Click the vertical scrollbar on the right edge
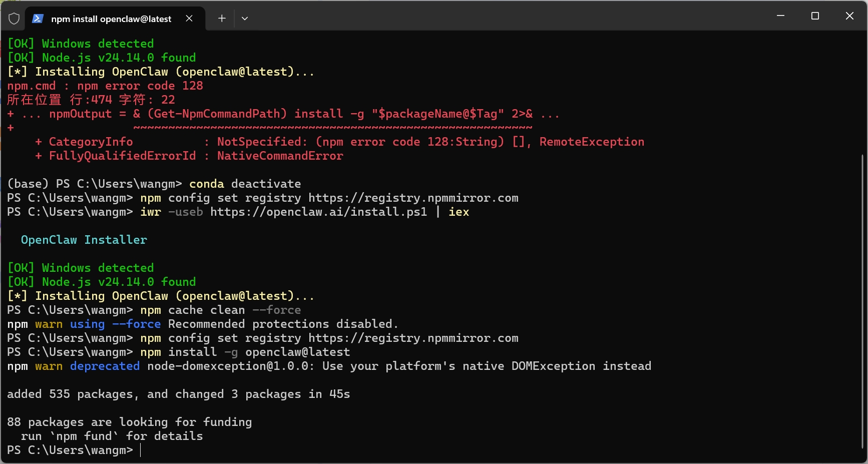Screen dimensions: 868x464 pyautogui.click(x=863, y=300)
